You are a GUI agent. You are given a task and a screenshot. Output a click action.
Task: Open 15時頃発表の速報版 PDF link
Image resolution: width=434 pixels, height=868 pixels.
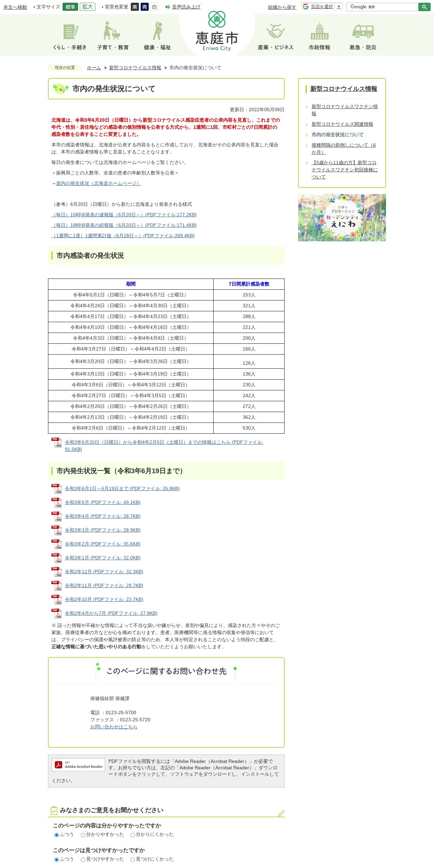coord(124,215)
